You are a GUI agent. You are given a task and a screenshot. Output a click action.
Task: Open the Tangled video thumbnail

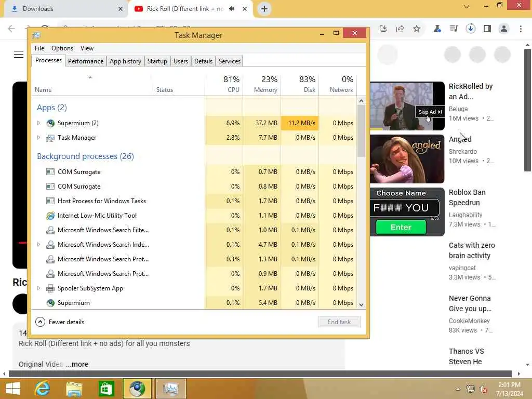[x=407, y=159]
